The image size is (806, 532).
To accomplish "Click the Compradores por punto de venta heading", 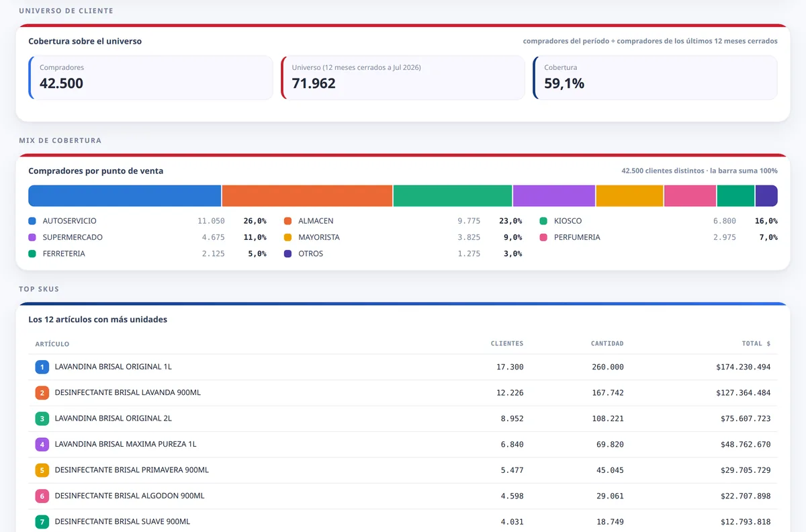I will 95,171.
